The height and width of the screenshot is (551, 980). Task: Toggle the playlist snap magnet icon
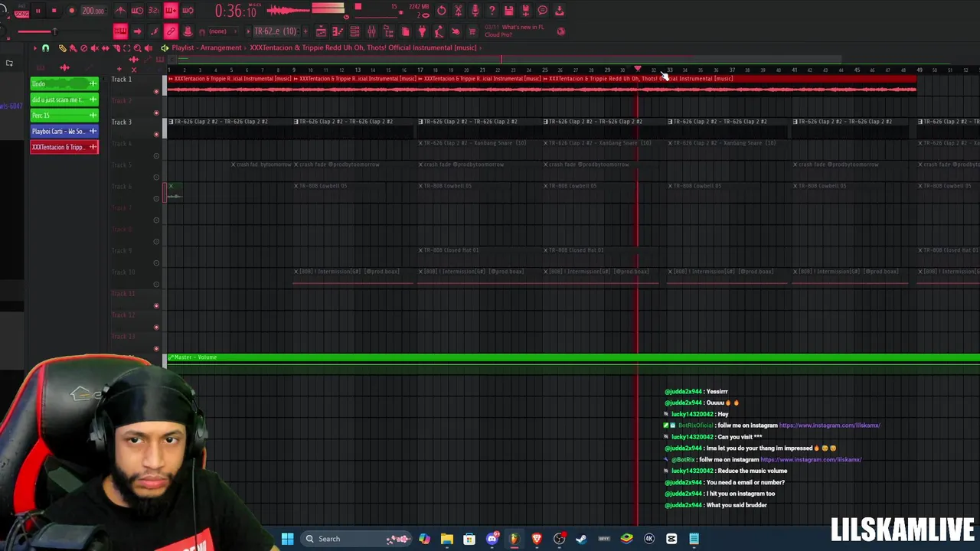coord(45,48)
